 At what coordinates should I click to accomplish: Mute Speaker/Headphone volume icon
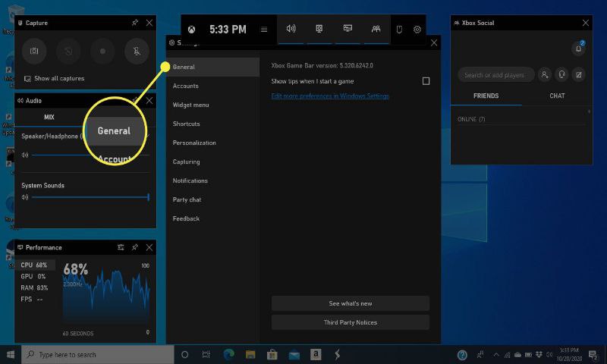tap(25, 155)
